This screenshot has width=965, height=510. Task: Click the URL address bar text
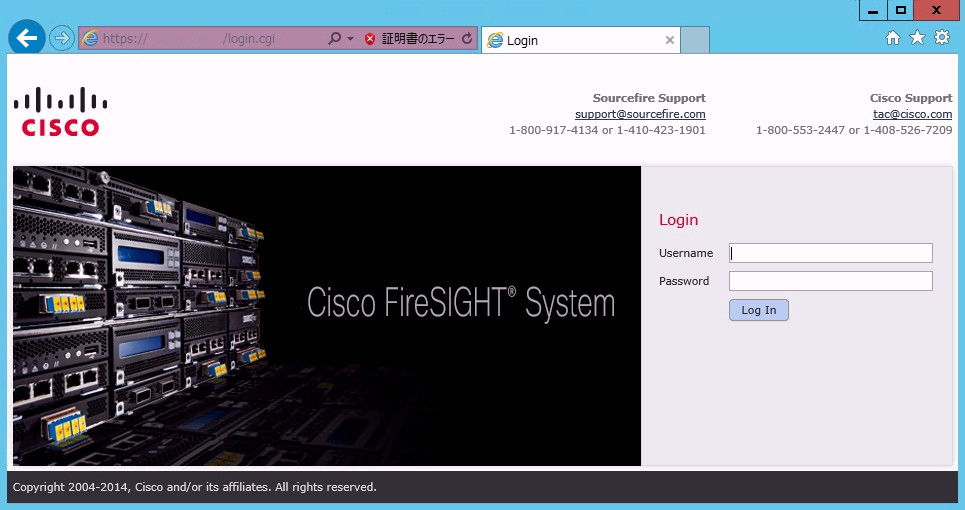pos(188,39)
